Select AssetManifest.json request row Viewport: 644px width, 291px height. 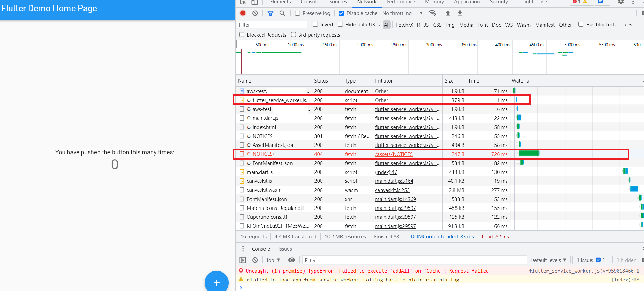(440, 145)
